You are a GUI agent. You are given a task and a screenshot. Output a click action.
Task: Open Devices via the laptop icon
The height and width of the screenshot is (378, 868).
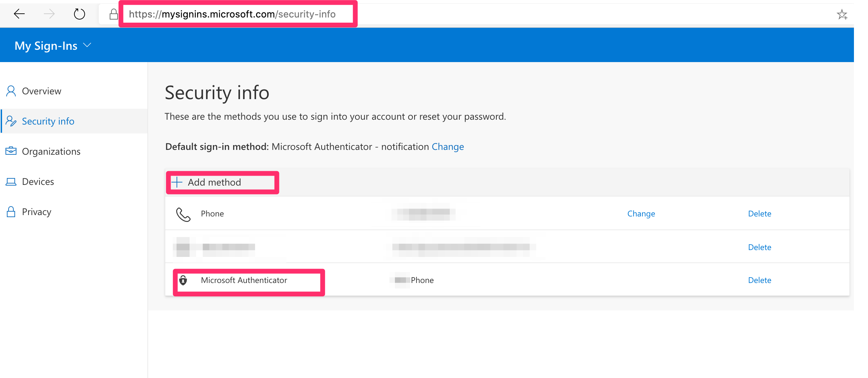tap(11, 181)
